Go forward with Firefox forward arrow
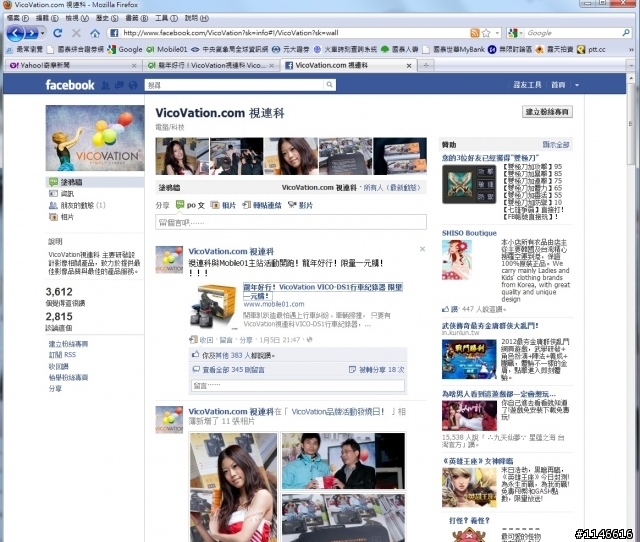640x542 pixels. click(x=31, y=33)
